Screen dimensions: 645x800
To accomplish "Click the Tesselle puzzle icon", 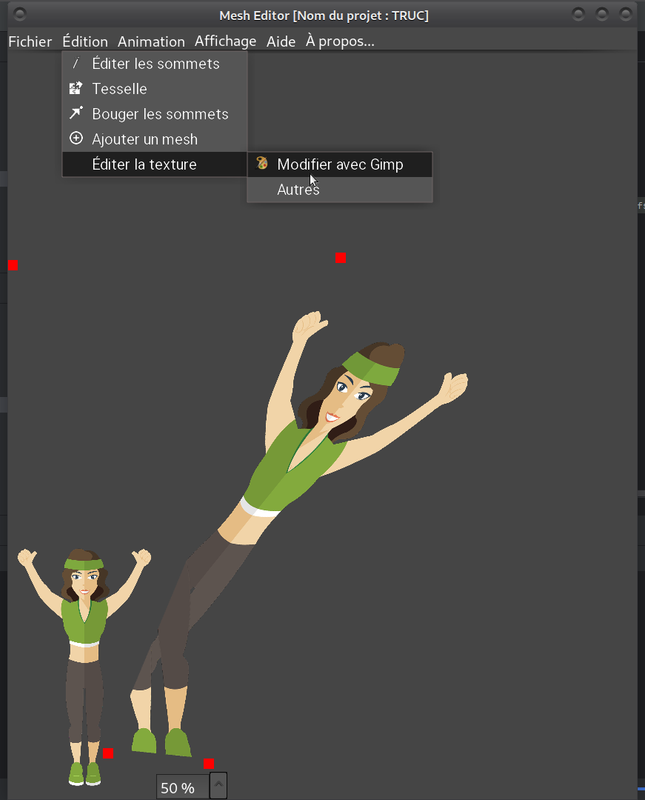I will [x=76, y=88].
